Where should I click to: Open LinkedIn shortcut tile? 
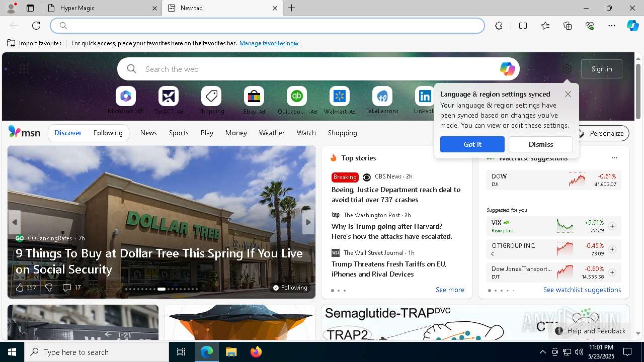point(425,101)
